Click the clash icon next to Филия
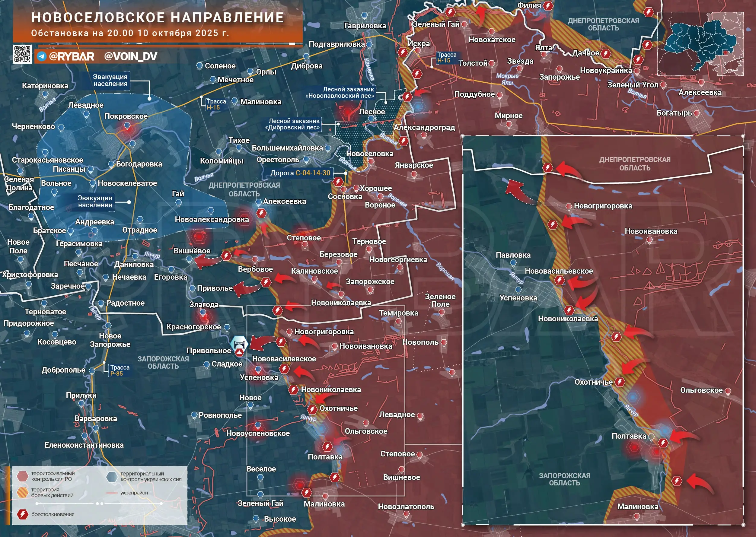The image size is (756, 537). (x=548, y=6)
